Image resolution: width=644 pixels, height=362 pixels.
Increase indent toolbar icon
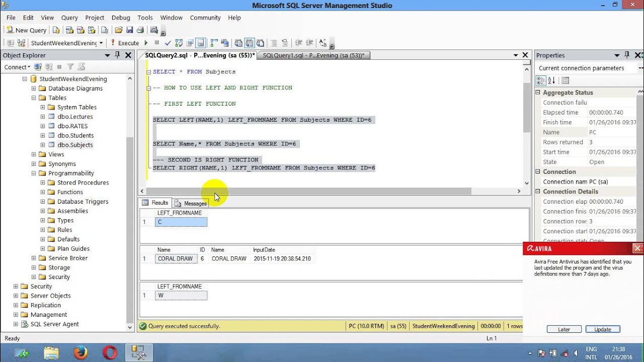(x=309, y=43)
